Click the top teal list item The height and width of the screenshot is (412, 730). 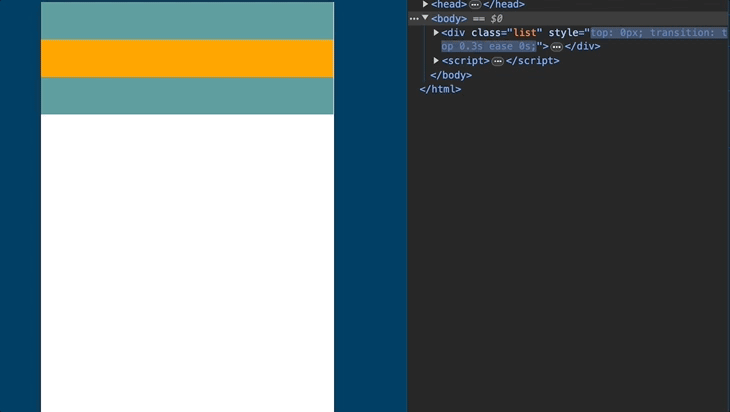click(187, 21)
